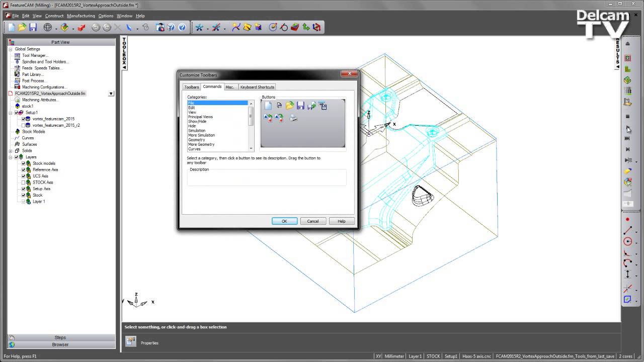The width and height of the screenshot is (644, 362).
Task: Click the blue Help question mark icon
Action: point(182,27)
